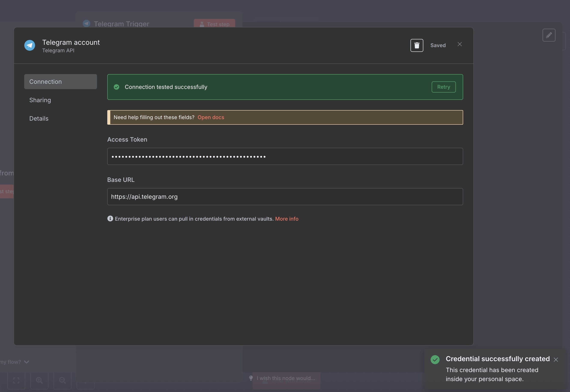Zoom out on the workflow canvas
570x392 pixels.
62,380
